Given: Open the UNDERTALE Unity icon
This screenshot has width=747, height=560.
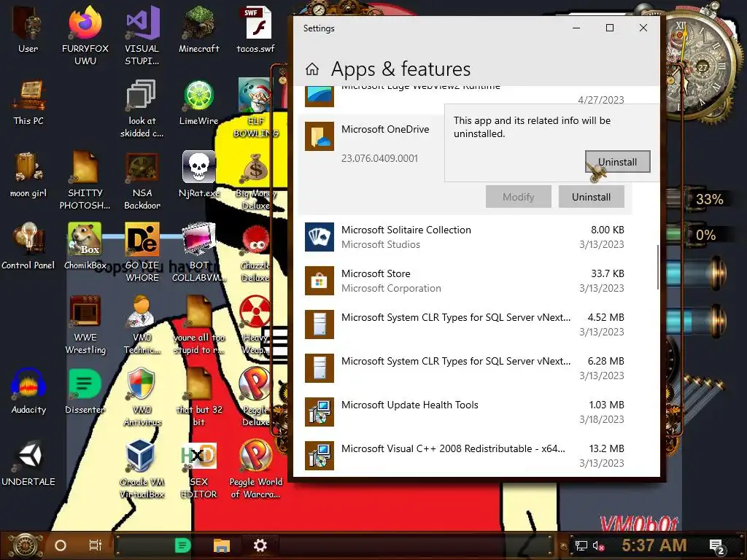Looking at the screenshot, I should tap(28, 464).
